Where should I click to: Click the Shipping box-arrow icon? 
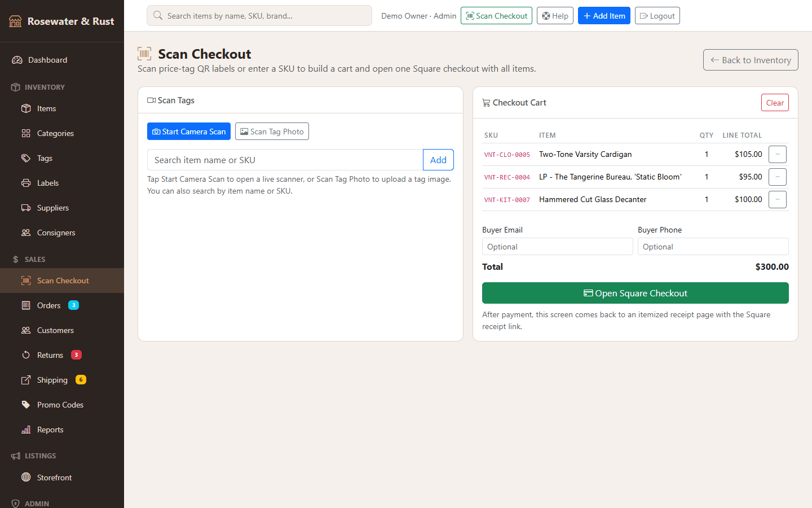(26, 380)
